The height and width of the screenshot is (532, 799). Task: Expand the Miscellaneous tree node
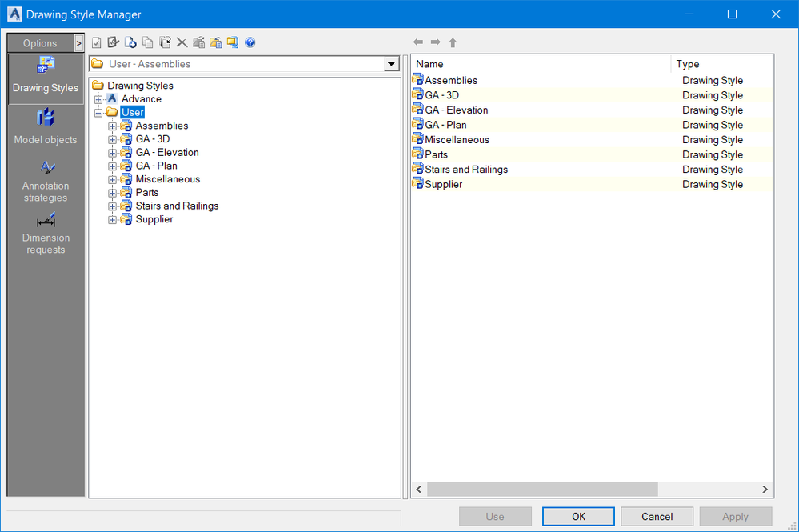[112, 179]
